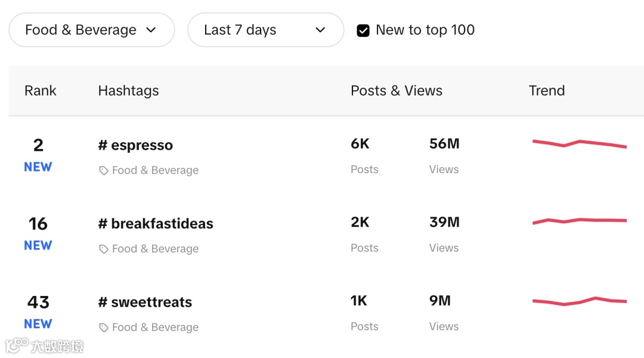
Task: Open the Food & Beverage industry dropdown
Action: [91, 30]
